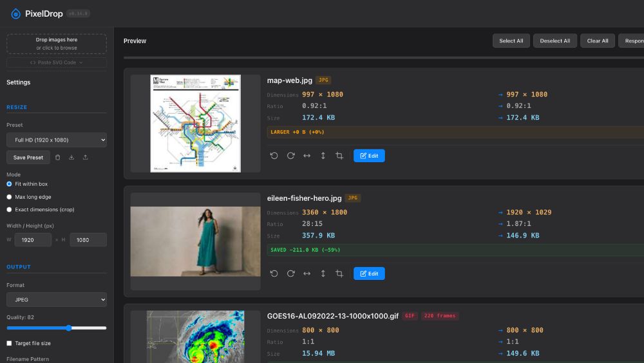The width and height of the screenshot is (644, 363).
Task: Flip eileen-fisher-hero.jpg vertically
Action: (x=323, y=274)
